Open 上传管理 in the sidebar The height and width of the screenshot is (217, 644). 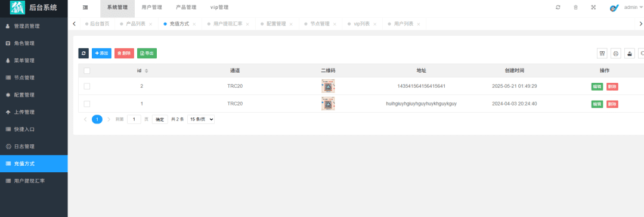pyautogui.click(x=33, y=112)
